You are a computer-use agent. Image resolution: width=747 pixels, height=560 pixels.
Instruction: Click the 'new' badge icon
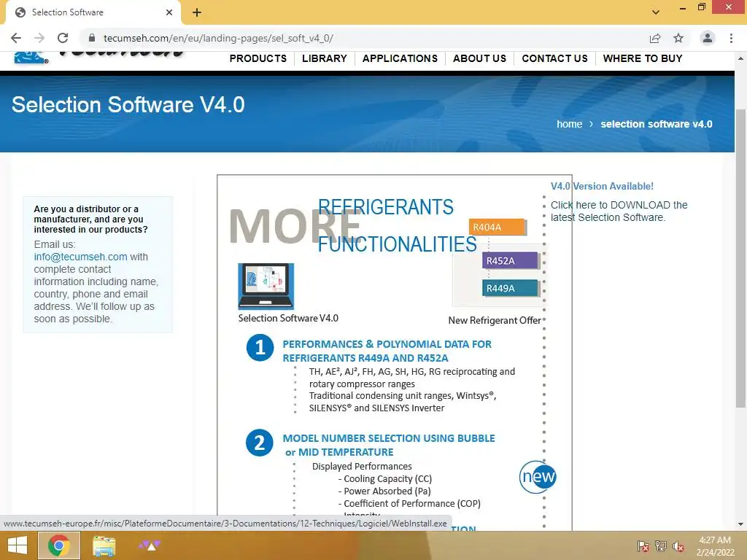click(538, 477)
